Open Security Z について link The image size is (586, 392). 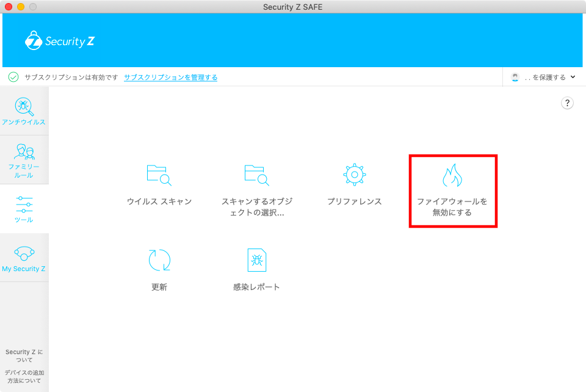24,356
